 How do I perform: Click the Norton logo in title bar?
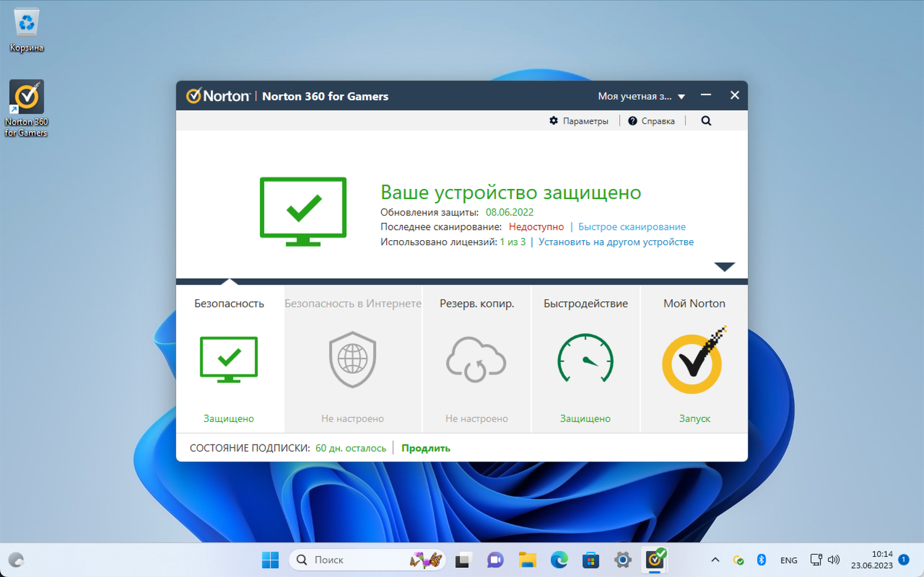coord(218,96)
